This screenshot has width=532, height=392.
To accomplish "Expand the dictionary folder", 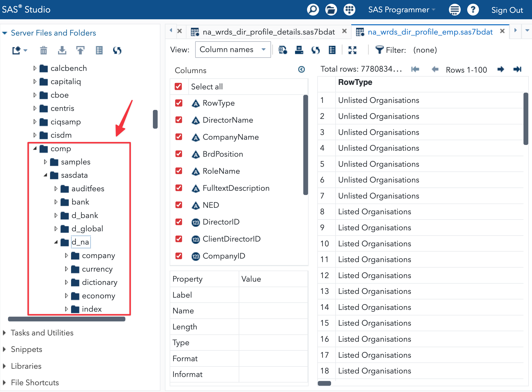I will pos(66,282).
